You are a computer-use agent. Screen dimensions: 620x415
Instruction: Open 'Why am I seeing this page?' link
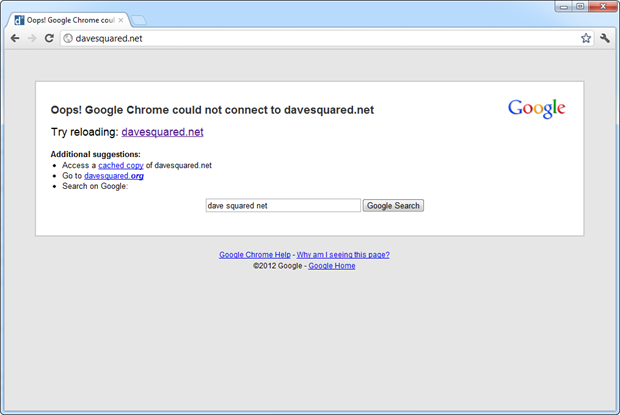coord(343,255)
